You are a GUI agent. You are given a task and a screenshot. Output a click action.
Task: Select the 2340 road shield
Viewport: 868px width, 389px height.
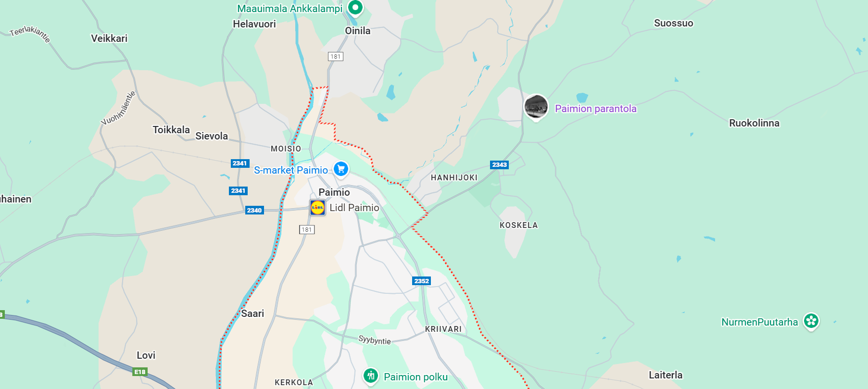pos(254,210)
